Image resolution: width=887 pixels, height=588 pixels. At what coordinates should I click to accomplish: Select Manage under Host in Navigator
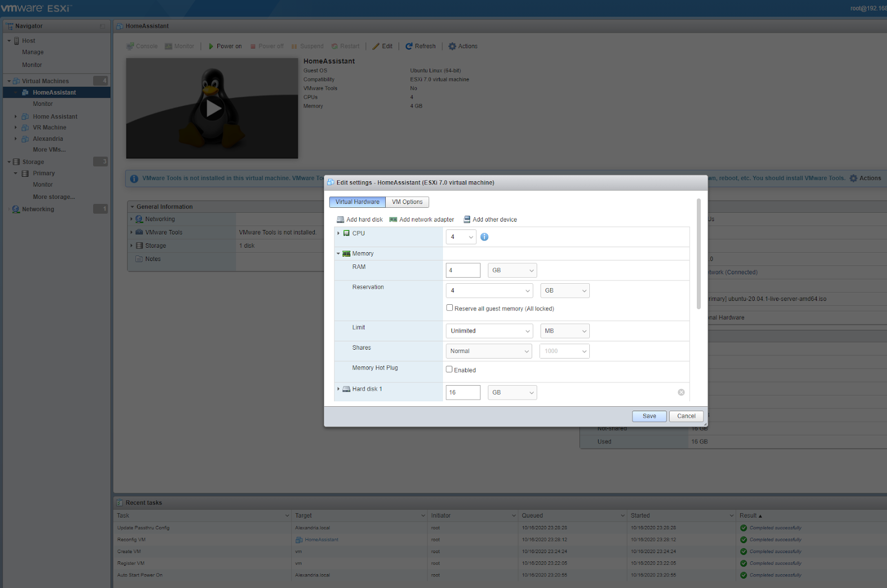pos(33,53)
